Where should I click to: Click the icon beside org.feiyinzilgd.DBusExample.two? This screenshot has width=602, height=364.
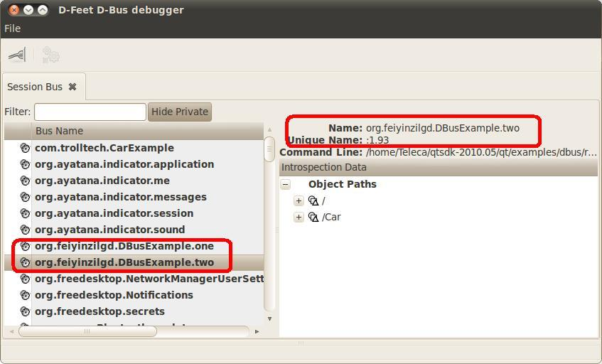click(x=25, y=262)
